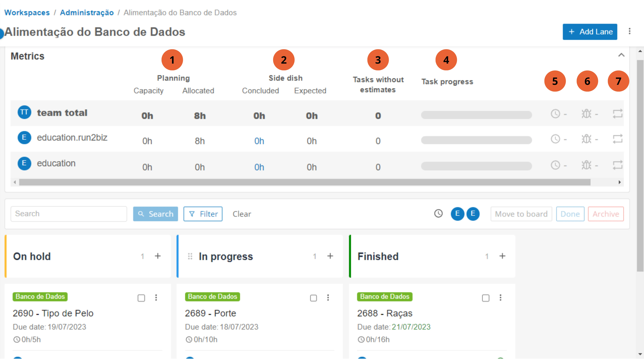
Task: Click the Archive button
Action: (x=606, y=214)
